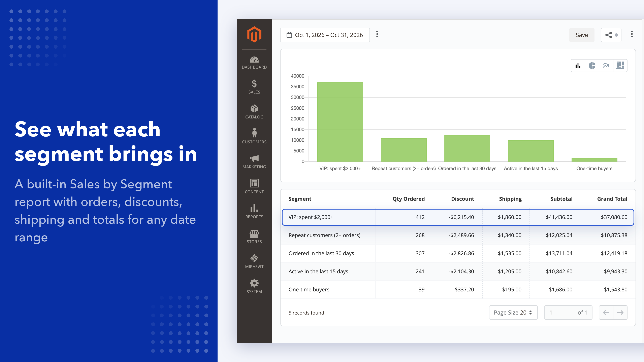Image resolution: width=644 pixels, height=362 pixels.
Task: Click the VIP: spent $2,000+ chart bar
Action: click(340, 122)
